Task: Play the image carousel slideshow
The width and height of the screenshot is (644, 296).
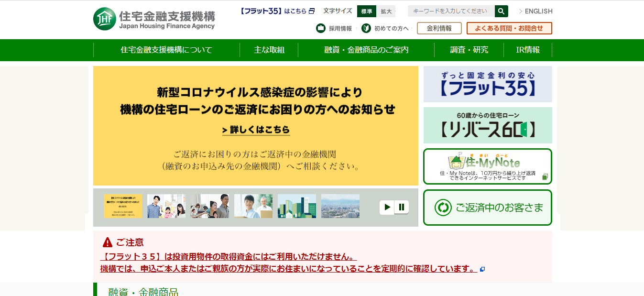Action: [387, 207]
